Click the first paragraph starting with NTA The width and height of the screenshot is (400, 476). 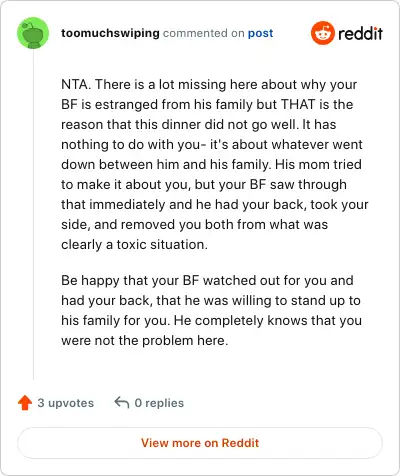point(215,164)
